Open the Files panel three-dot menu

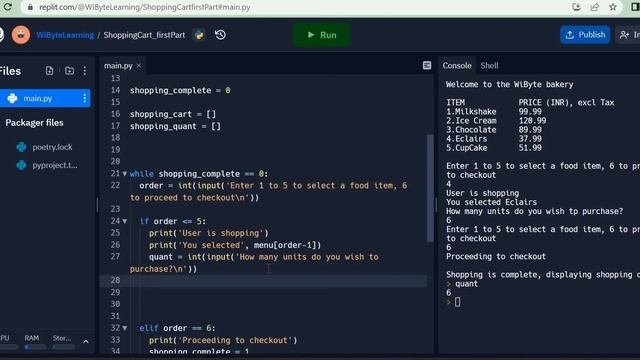tap(85, 71)
